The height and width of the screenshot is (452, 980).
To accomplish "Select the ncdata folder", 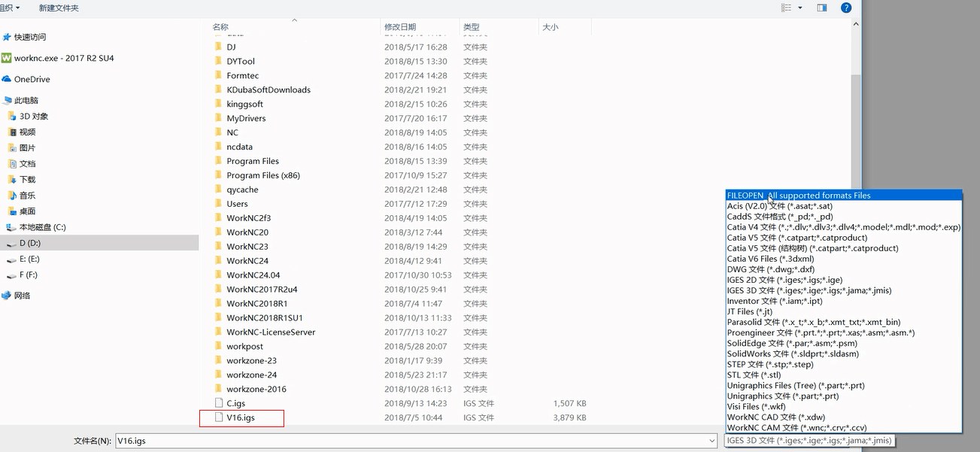I will coord(239,147).
